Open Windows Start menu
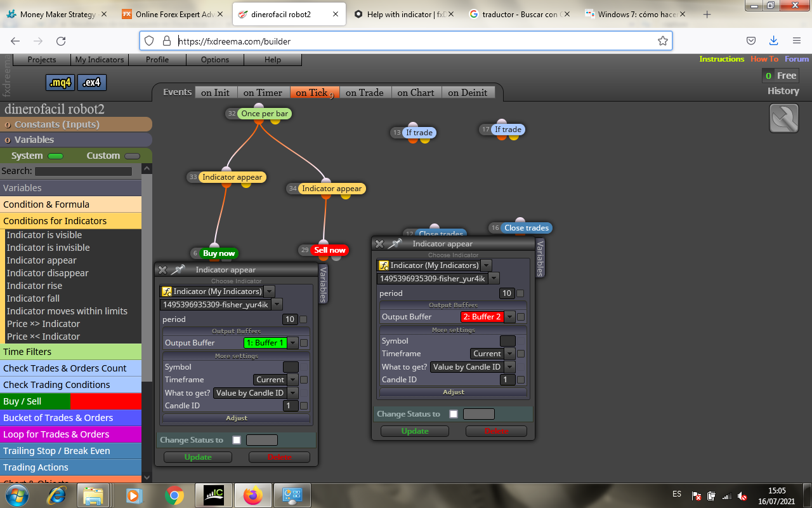 [18, 495]
